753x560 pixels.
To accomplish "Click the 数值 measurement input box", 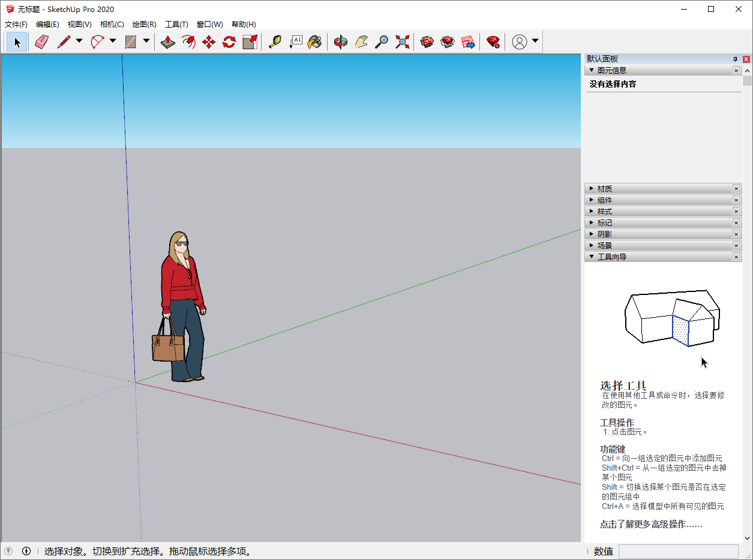I will click(678, 552).
